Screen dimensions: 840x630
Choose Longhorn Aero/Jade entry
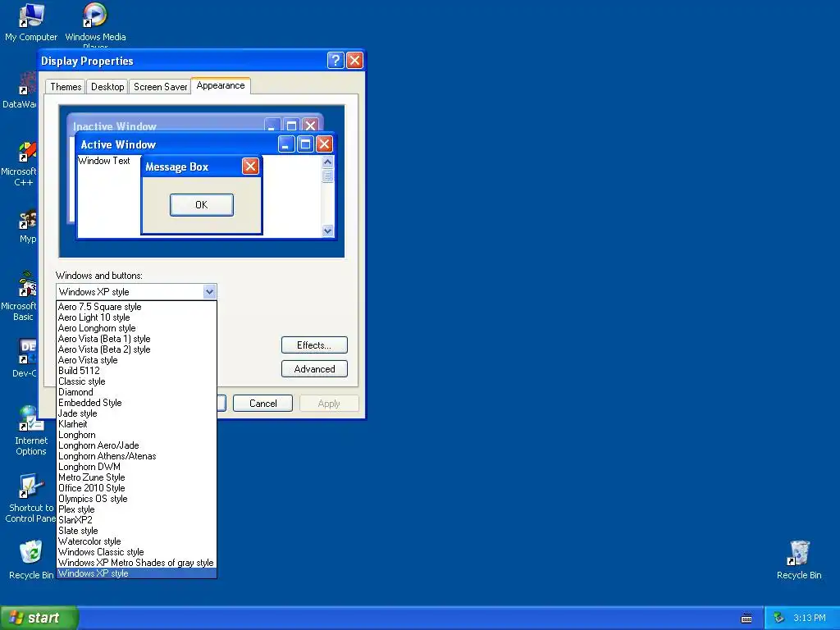[x=137, y=445]
